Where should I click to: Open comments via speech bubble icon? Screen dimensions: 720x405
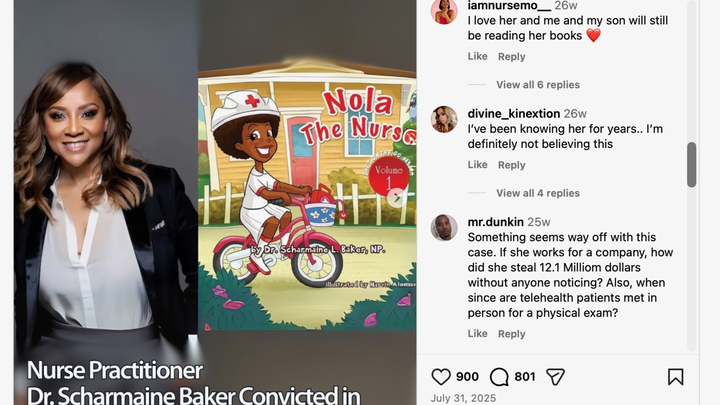coord(499,377)
